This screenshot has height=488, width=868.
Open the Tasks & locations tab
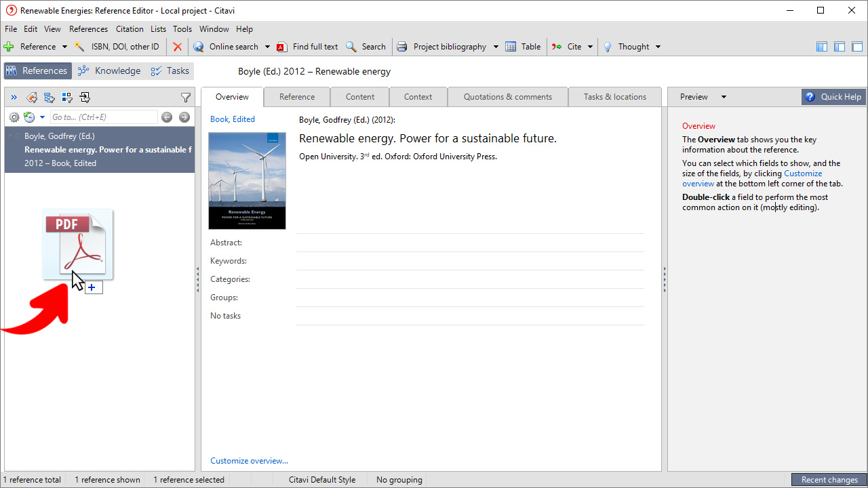coord(615,97)
